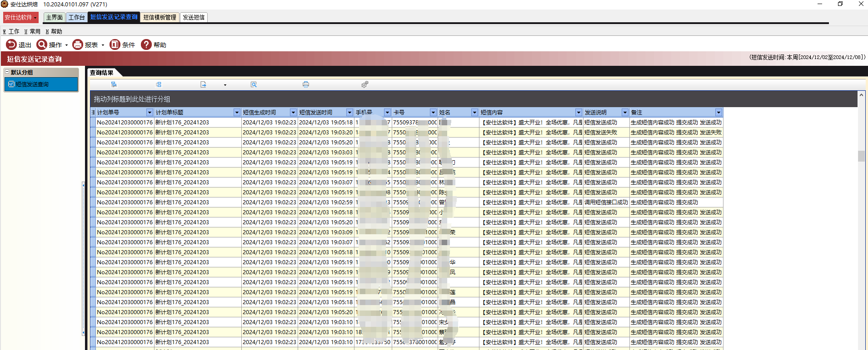Open the 短信发送时间 column filter dropdown
This screenshot has height=350, width=868.
[x=349, y=112]
